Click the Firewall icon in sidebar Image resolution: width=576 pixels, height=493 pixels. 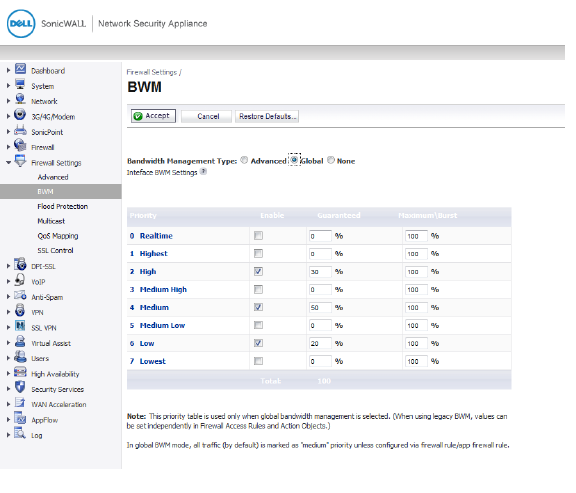point(20,145)
